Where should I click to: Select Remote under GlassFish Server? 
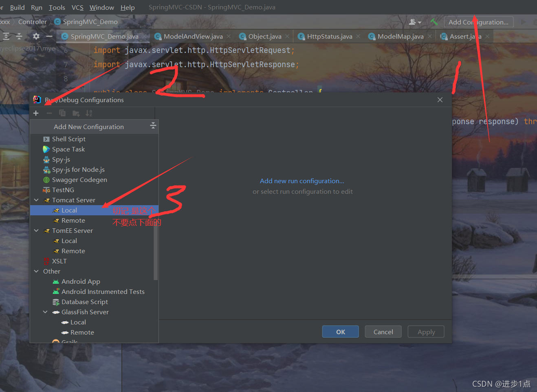[94, 333]
